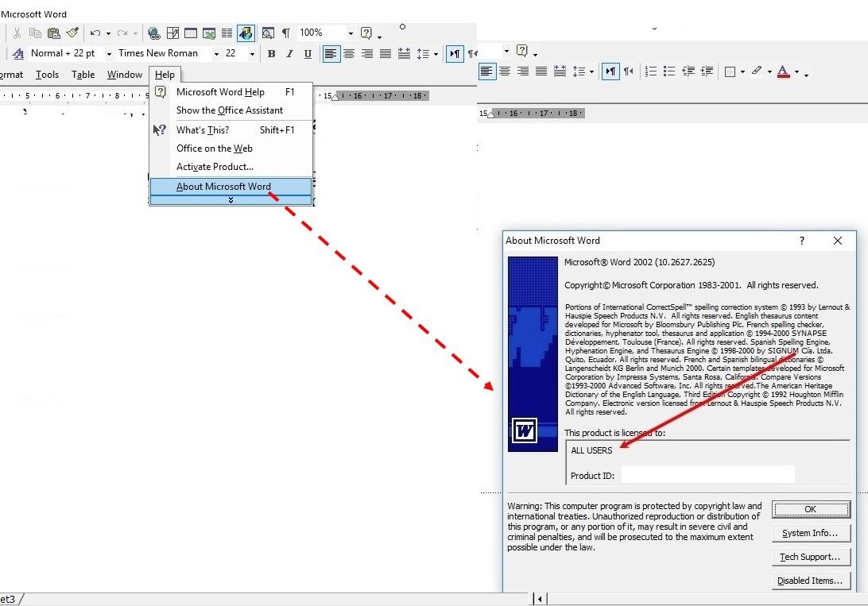
Task: Select Show the Office Assistant
Action: pyautogui.click(x=231, y=110)
